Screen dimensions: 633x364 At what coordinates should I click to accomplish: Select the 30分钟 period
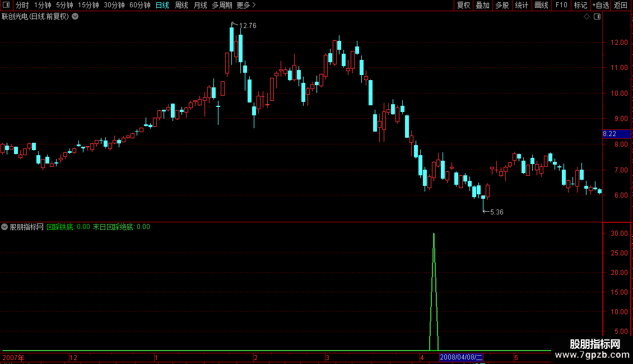114,5
